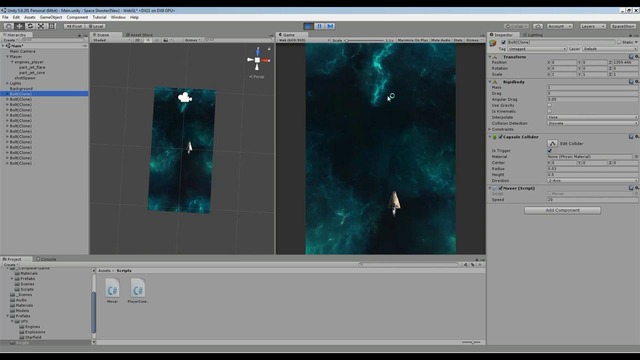Open the GameObject menu
Image resolution: width=640 pixels, height=360 pixels.
coord(51,18)
